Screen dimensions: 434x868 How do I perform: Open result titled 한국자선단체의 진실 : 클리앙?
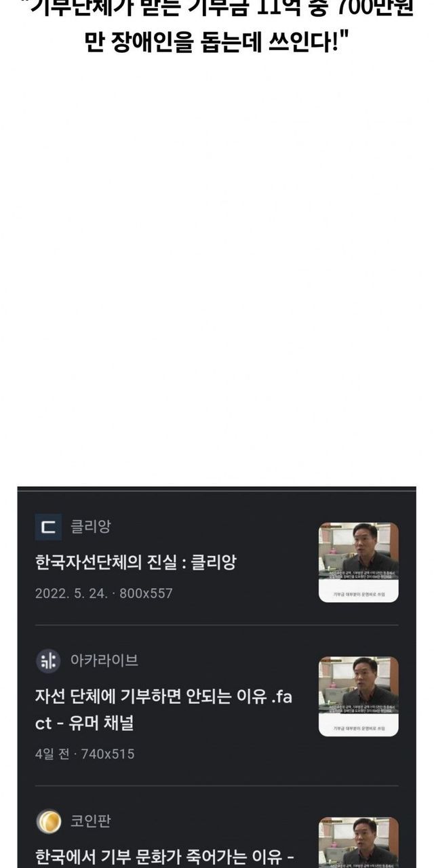[135, 561]
